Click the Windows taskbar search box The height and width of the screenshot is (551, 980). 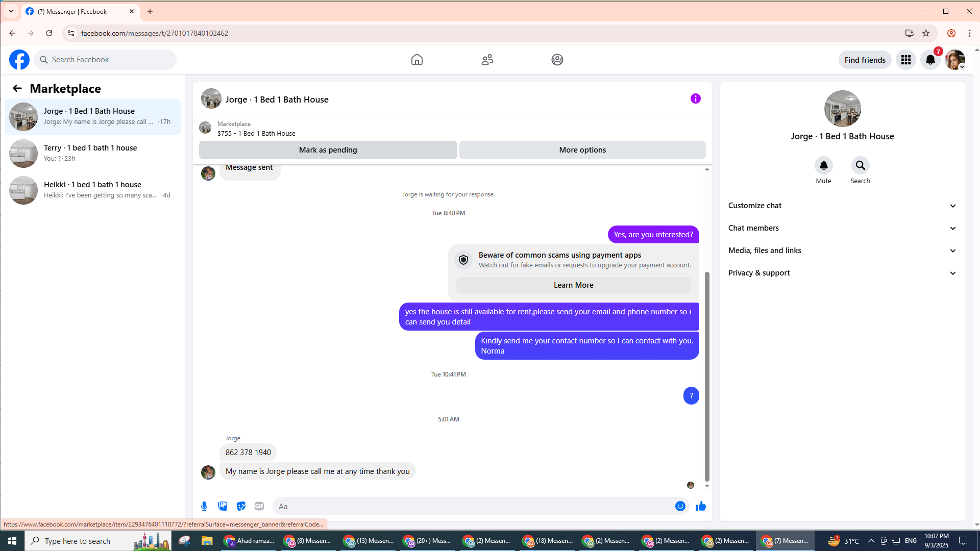click(x=98, y=541)
